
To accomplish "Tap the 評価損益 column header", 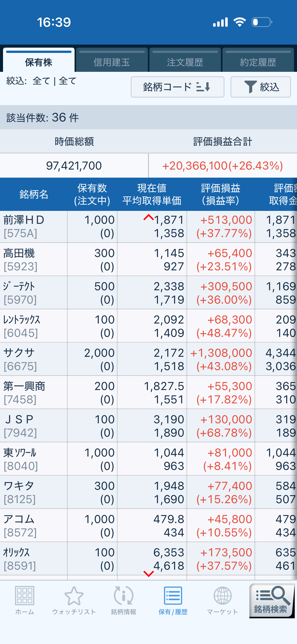I will point(221,194).
